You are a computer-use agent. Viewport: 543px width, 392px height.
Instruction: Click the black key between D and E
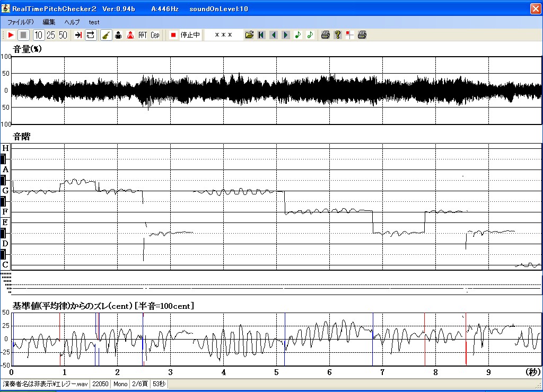pyautogui.click(x=3, y=233)
